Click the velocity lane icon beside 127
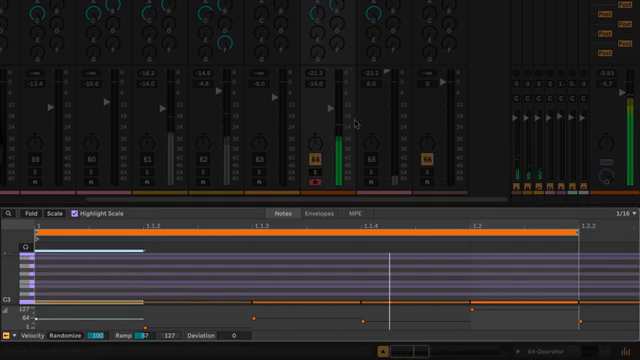 [5, 311]
